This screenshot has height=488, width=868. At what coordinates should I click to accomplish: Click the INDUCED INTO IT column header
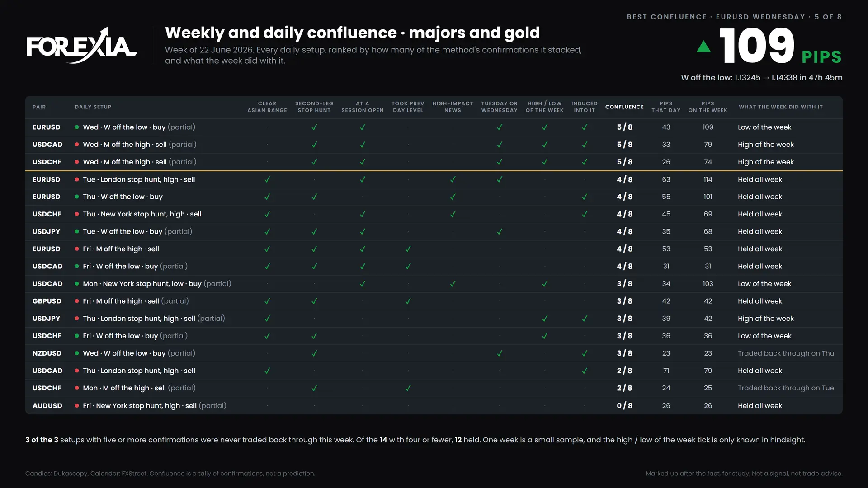[x=585, y=107]
